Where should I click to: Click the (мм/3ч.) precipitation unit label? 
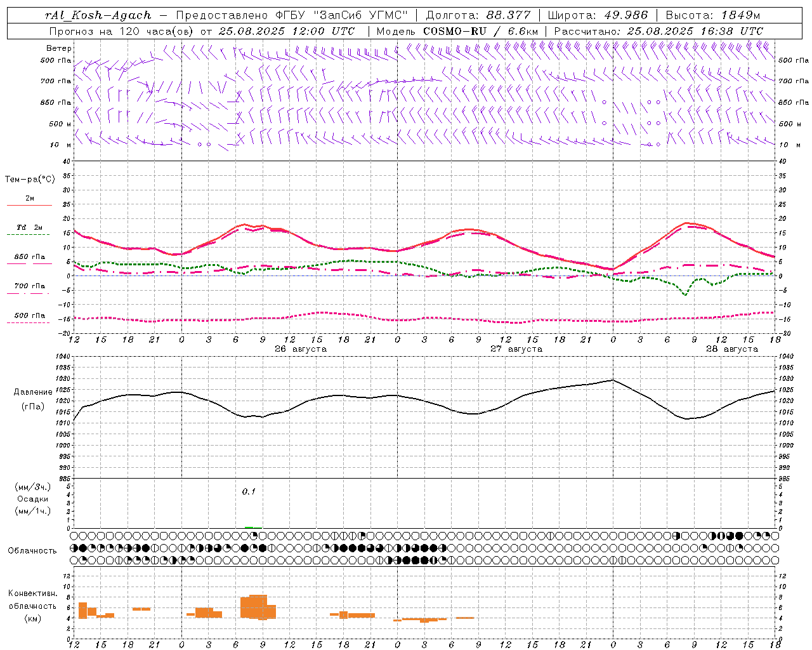(33, 487)
